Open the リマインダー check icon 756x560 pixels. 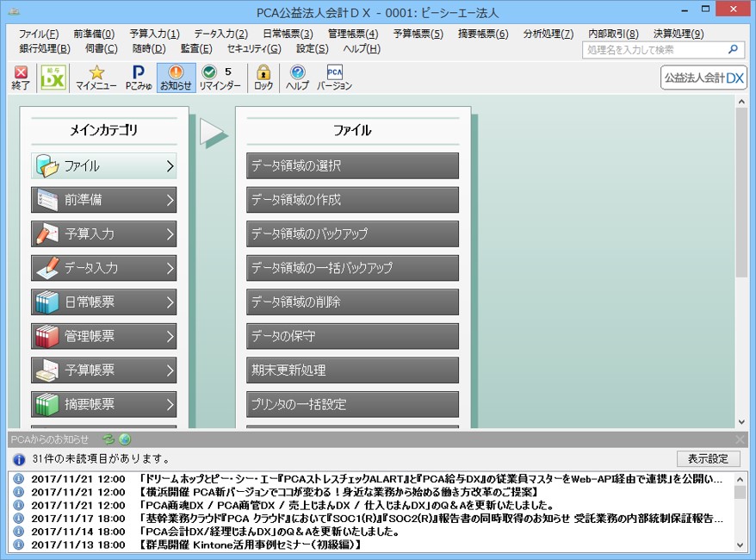coord(220,78)
